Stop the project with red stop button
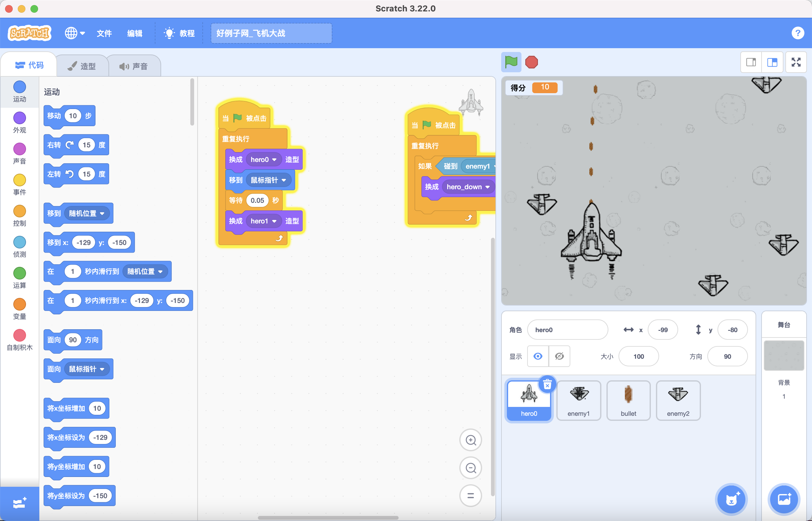 531,62
